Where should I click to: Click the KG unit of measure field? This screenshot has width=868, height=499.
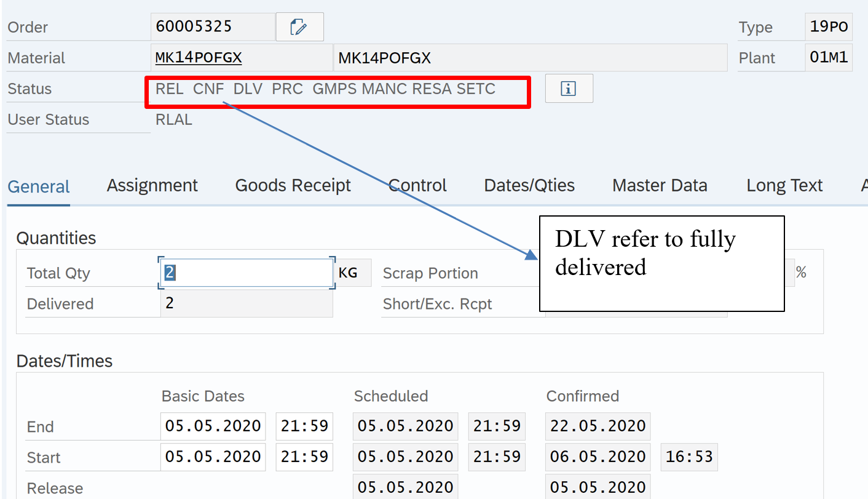coord(351,273)
